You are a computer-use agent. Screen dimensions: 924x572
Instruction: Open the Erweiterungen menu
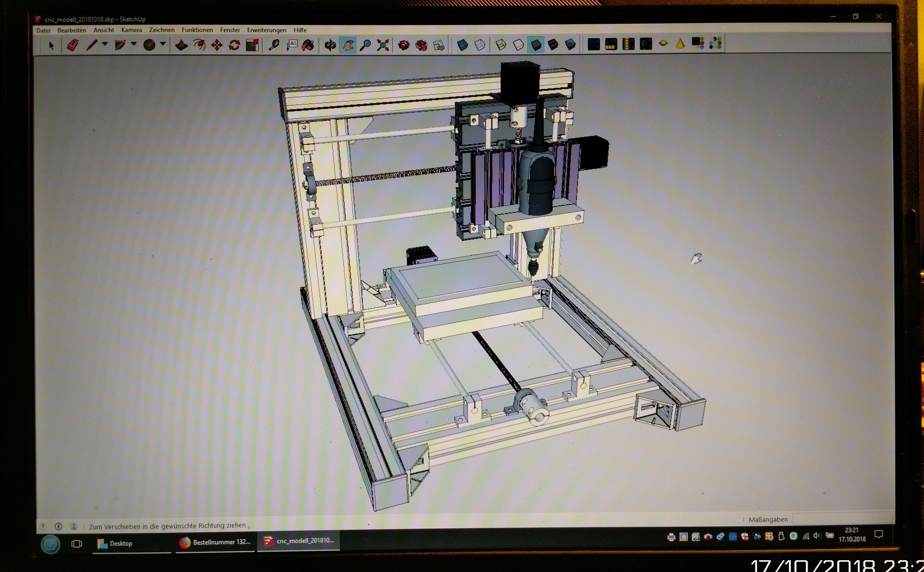click(266, 30)
